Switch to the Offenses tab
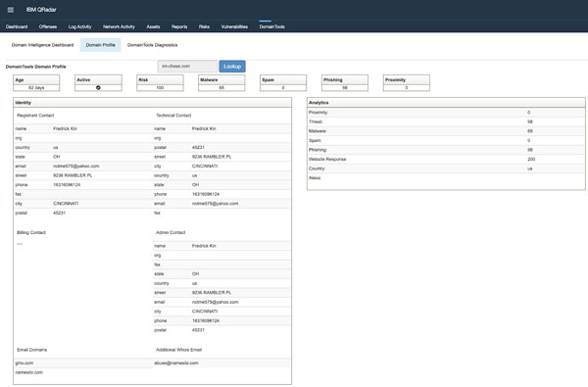This screenshot has width=588, height=387. tap(48, 26)
